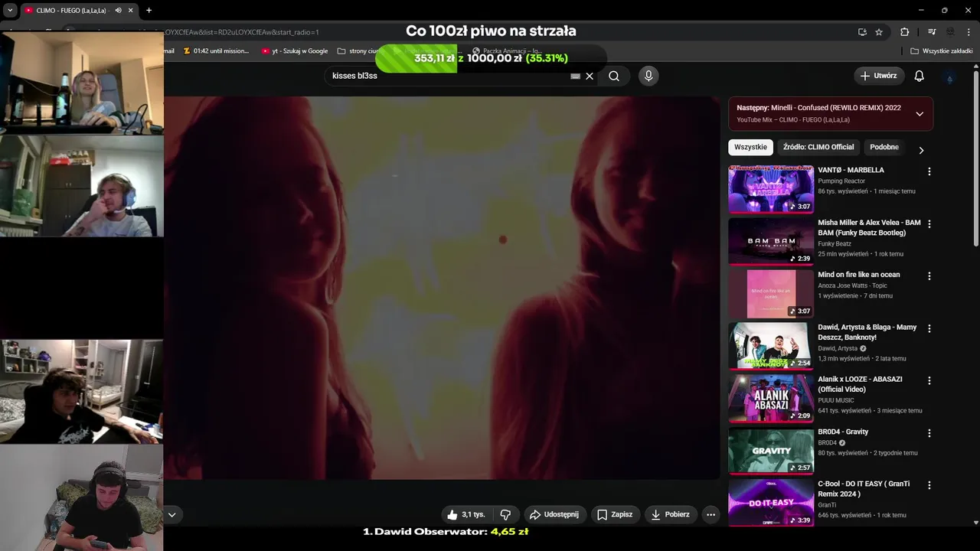Open the Chrome three-dot menu
Screen dimensions: 980x551
pyautogui.click(x=969, y=32)
